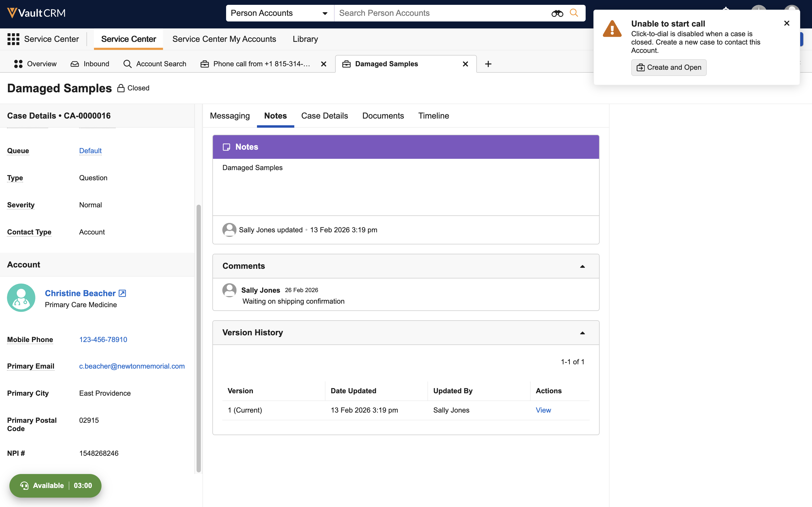
Task: Collapse the Version History section
Action: tap(582, 333)
